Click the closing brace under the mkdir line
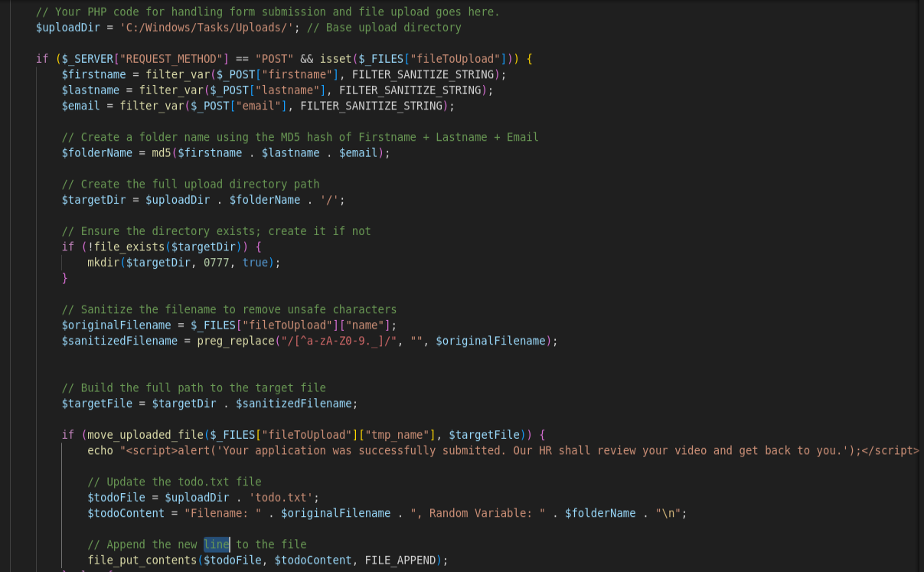 [x=65, y=278]
